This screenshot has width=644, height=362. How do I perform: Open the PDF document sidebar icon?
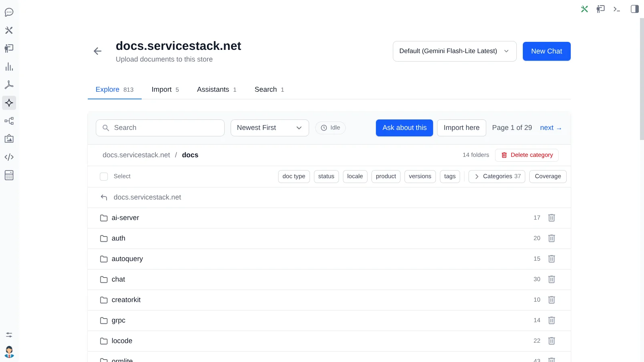click(x=9, y=85)
